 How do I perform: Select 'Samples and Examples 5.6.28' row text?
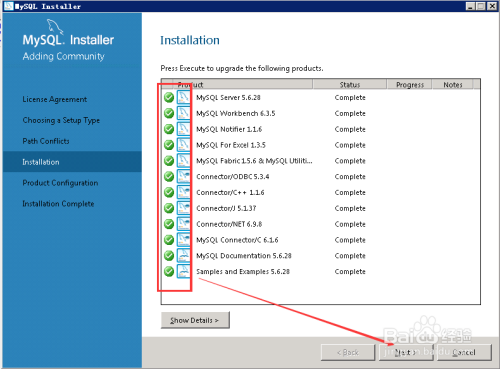(x=243, y=272)
